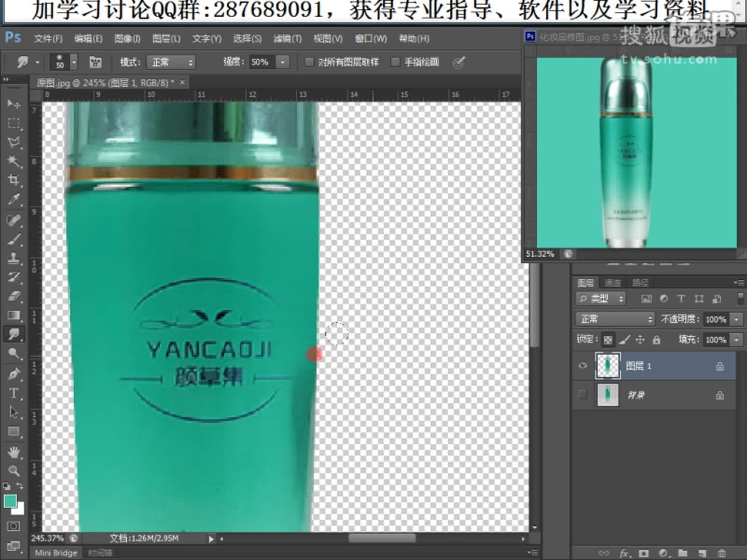Image resolution: width=747 pixels, height=560 pixels.
Task: Click the foreground color swatch
Action: click(10, 501)
